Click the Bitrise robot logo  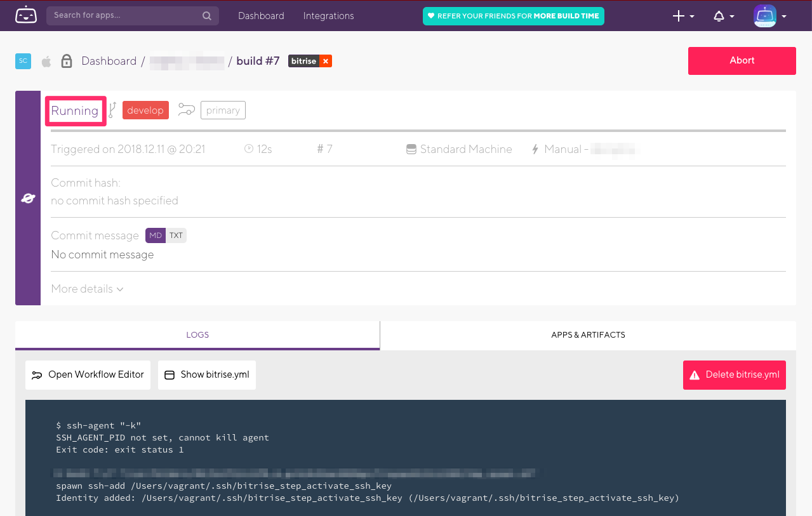click(26, 15)
